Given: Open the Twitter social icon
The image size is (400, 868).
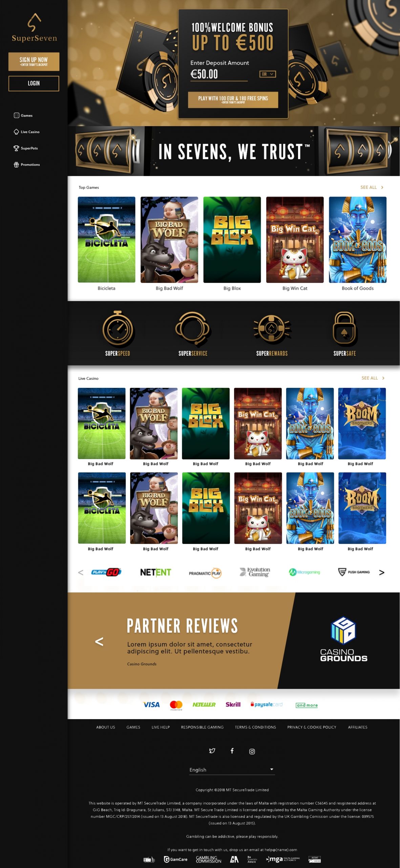Looking at the screenshot, I should click(212, 751).
